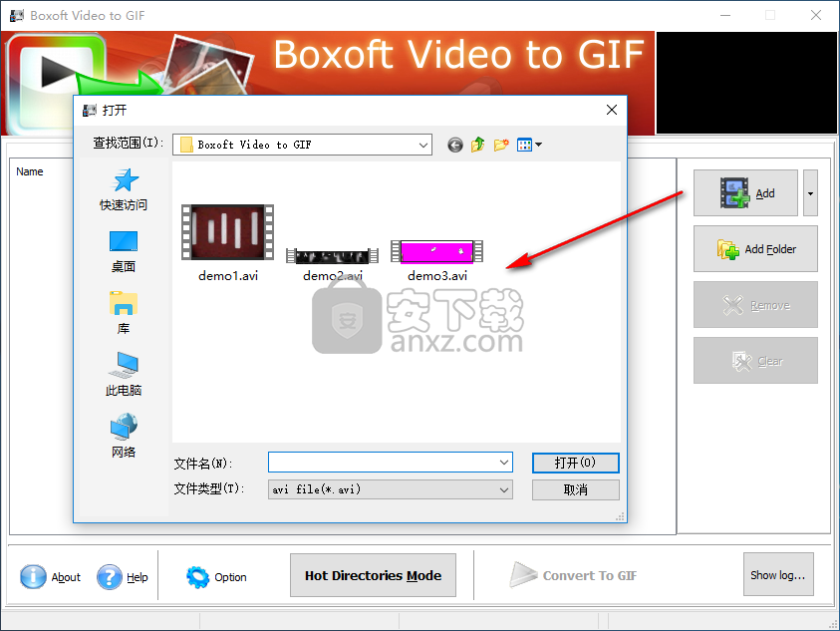
Task: Click the Cancel (取消) button
Action: (575, 489)
